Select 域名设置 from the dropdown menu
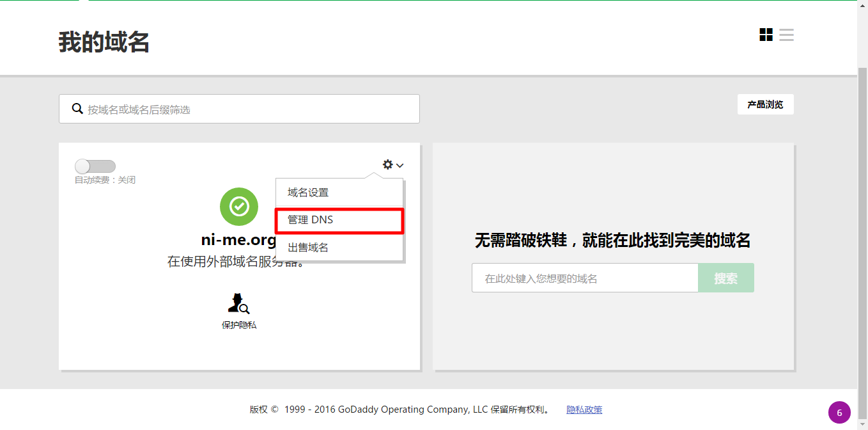This screenshot has height=430, width=868. point(308,193)
